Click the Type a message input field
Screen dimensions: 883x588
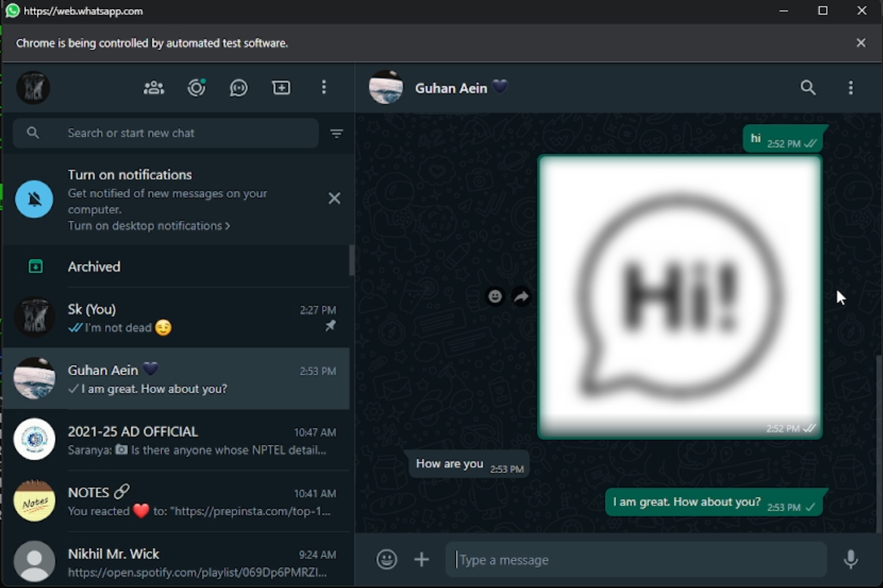635,560
